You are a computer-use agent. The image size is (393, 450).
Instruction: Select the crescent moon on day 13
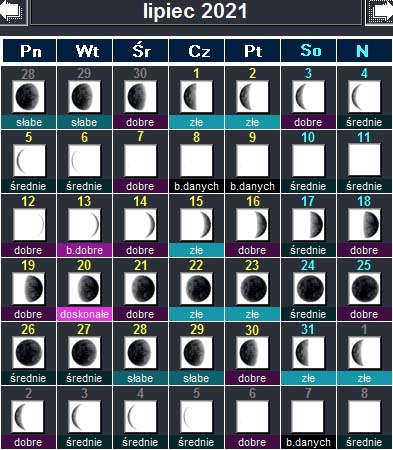tap(84, 225)
